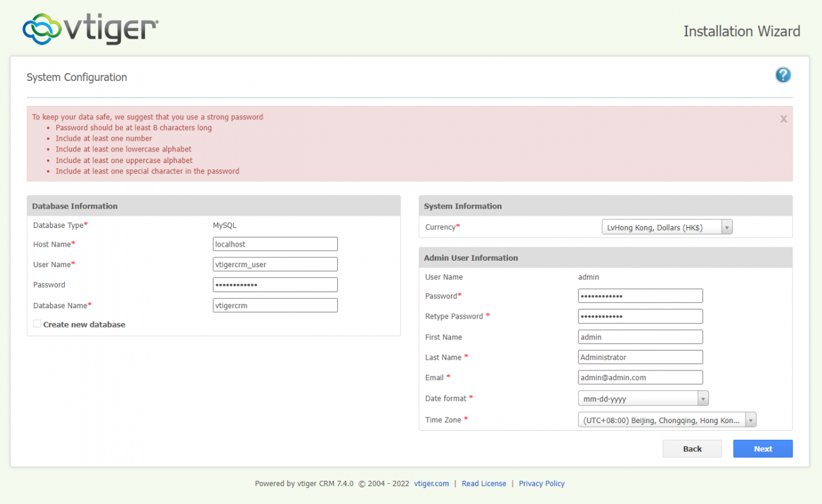Click the admin Retype Password field
The height and width of the screenshot is (504, 822).
tap(640, 317)
